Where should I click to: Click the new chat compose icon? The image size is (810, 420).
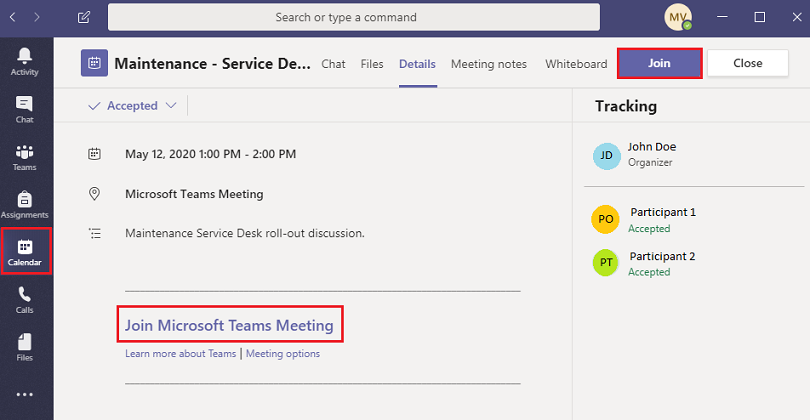pos(83,17)
